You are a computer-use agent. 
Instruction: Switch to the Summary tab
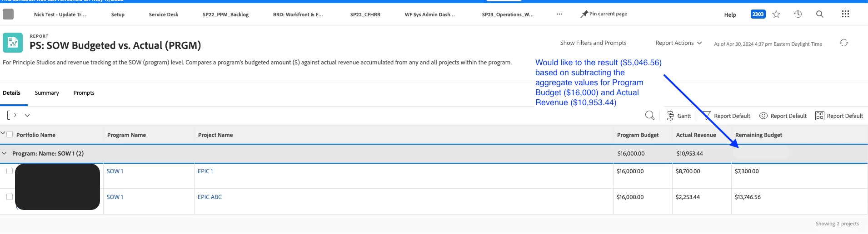[47, 93]
